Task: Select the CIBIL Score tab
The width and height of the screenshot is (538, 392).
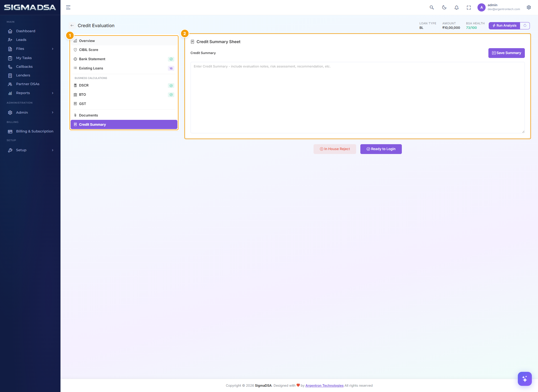Action: point(124,50)
